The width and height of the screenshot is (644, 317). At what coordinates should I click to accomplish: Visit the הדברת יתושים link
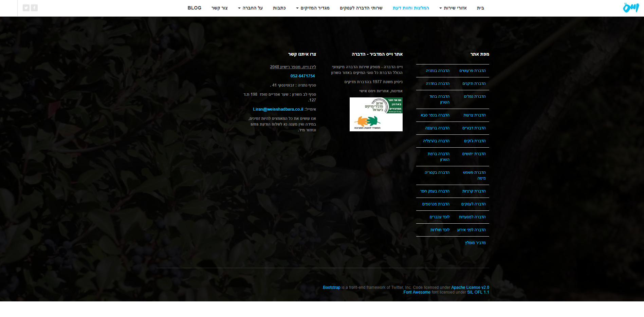[474, 154]
